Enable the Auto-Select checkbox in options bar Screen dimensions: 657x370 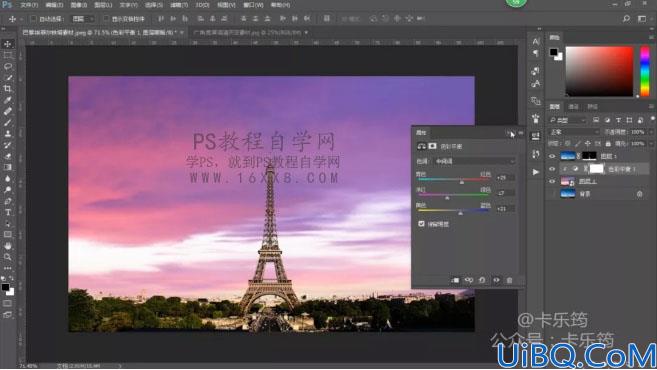(x=34, y=19)
